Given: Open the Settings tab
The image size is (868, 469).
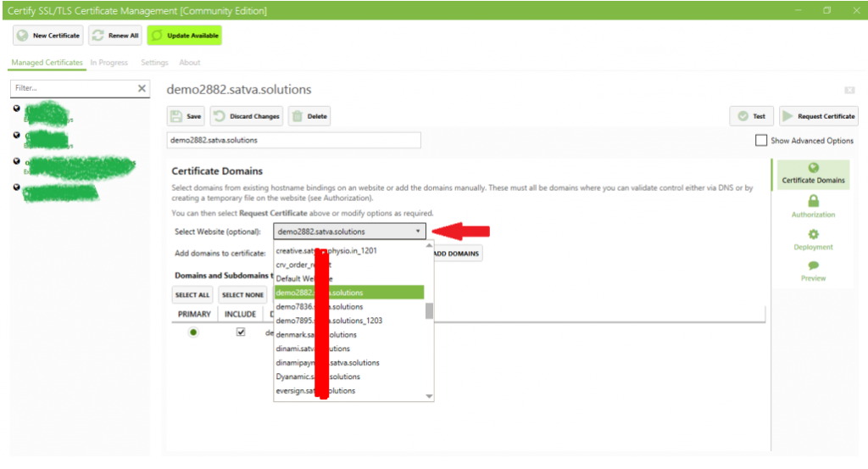Looking at the screenshot, I should tap(154, 63).
